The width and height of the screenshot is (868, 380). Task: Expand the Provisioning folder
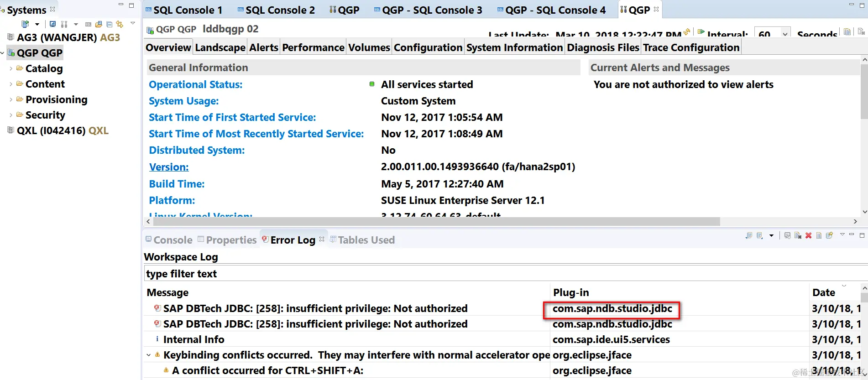pos(11,99)
